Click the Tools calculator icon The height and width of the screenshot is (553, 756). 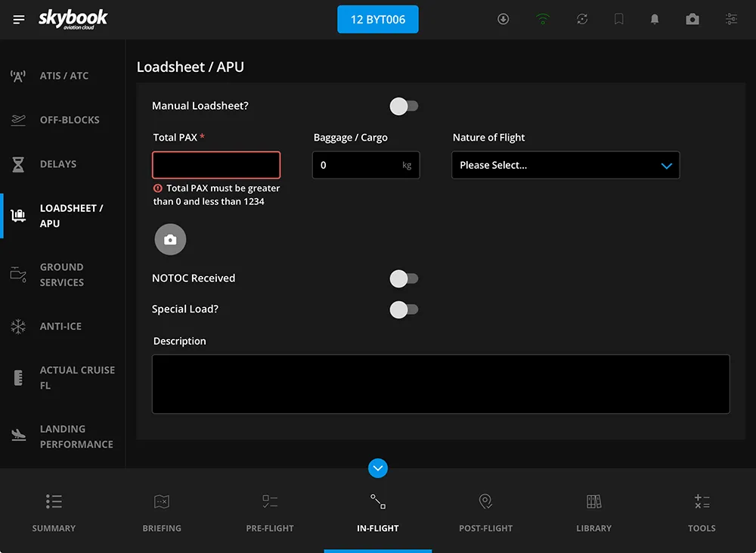coord(702,502)
